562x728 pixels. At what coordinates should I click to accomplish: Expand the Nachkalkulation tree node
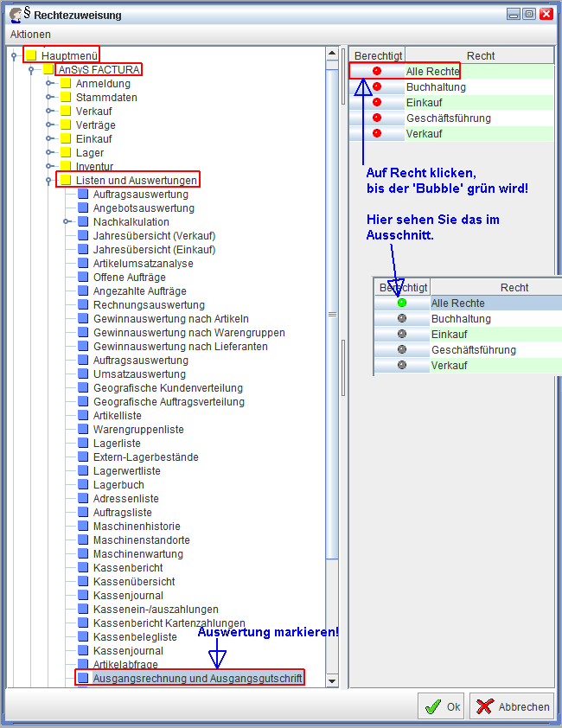[67, 222]
